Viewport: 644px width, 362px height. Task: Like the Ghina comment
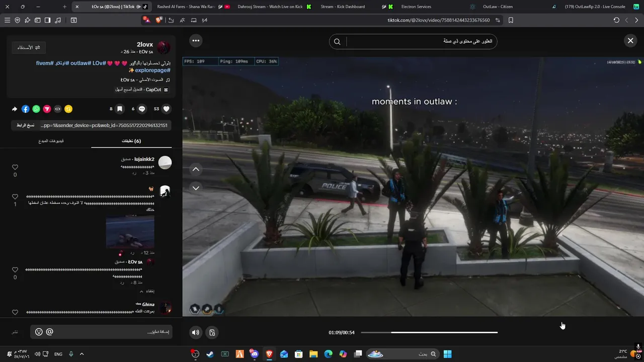(15, 312)
